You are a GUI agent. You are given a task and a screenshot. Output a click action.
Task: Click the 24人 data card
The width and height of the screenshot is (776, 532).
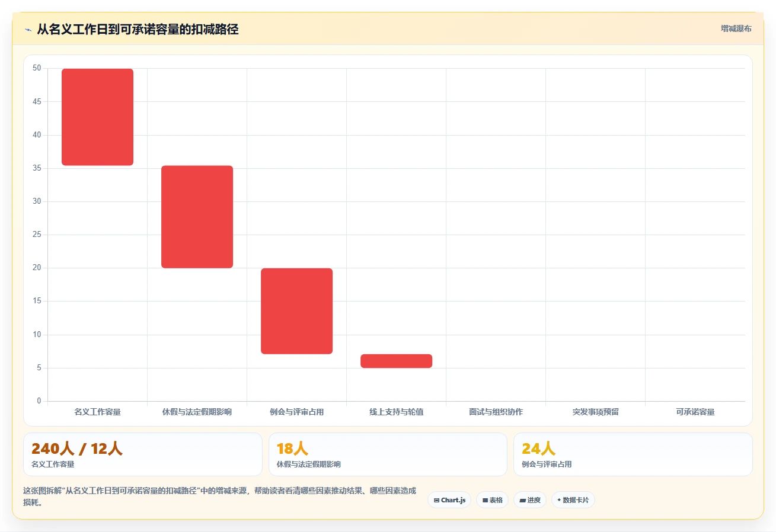(633, 454)
